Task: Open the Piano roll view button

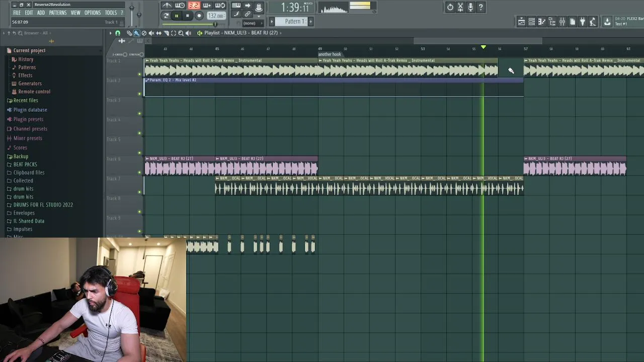Action: (542, 22)
